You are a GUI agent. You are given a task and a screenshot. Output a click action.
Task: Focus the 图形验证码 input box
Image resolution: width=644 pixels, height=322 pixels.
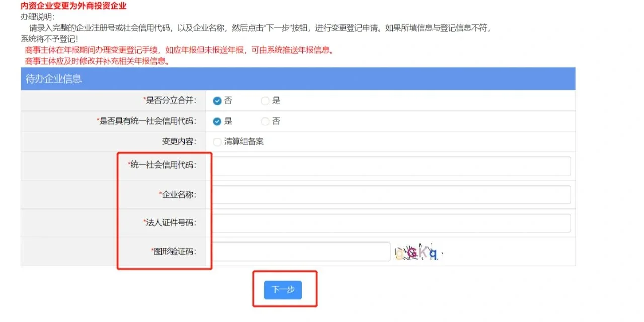coord(301,252)
